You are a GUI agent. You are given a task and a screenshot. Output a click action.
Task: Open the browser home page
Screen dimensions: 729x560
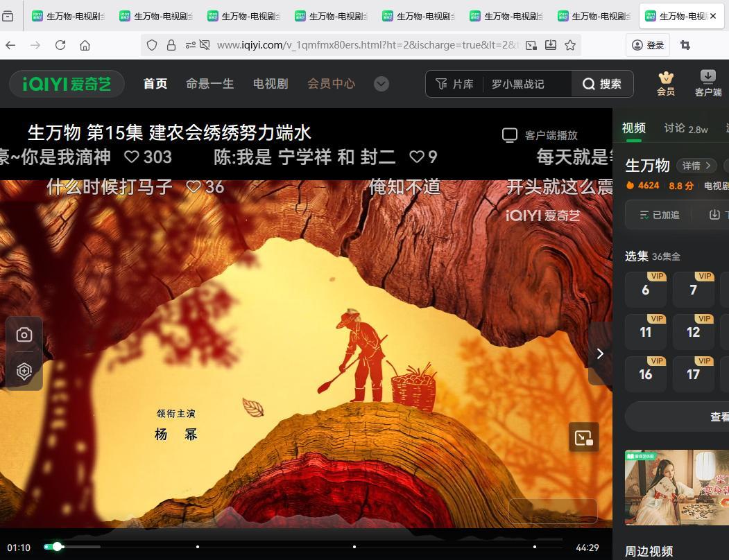[x=85, y=45]
